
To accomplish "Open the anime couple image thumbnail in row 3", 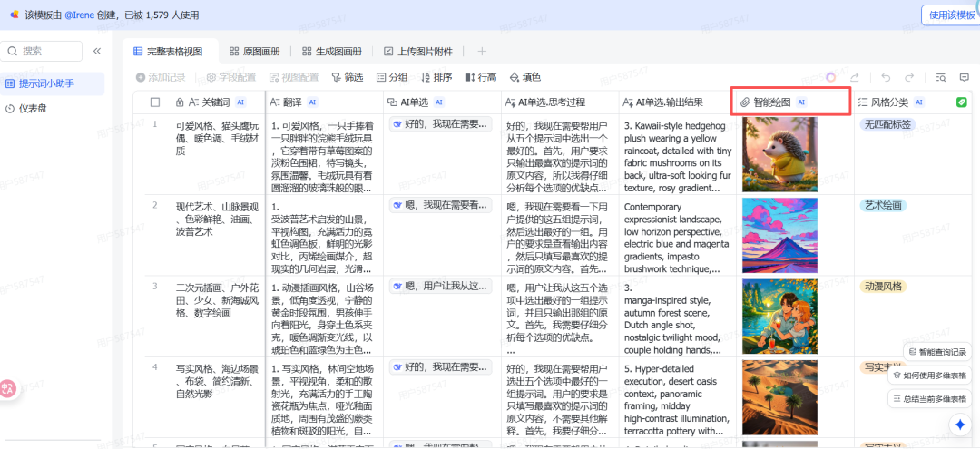I will click(779, 317).
